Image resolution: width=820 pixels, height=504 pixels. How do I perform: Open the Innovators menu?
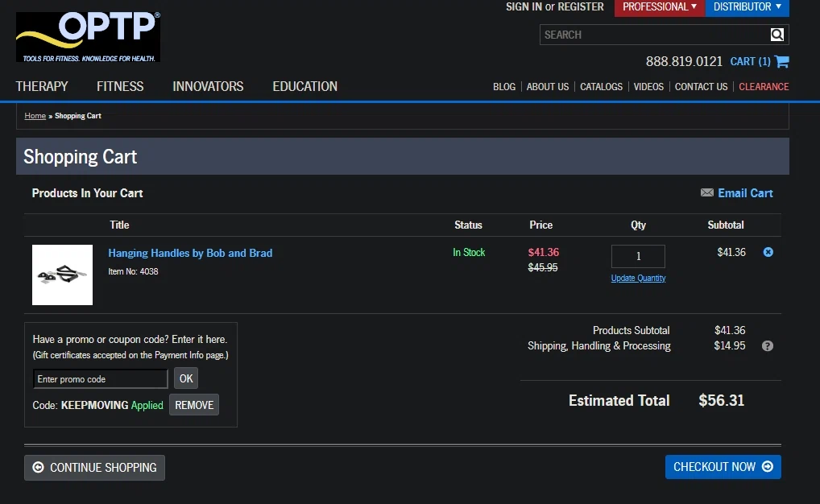pyautogui.click(x=208, y=86)
